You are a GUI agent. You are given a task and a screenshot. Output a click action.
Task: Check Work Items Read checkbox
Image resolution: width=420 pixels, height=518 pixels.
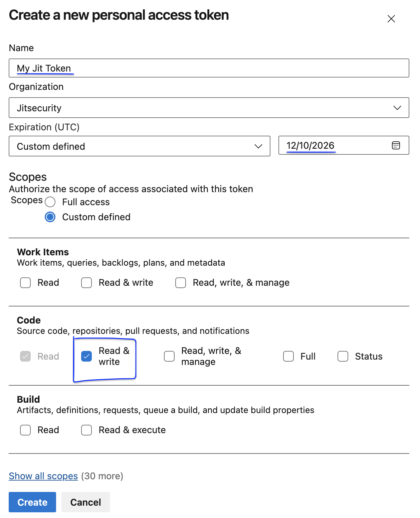[x=25, y=283]
